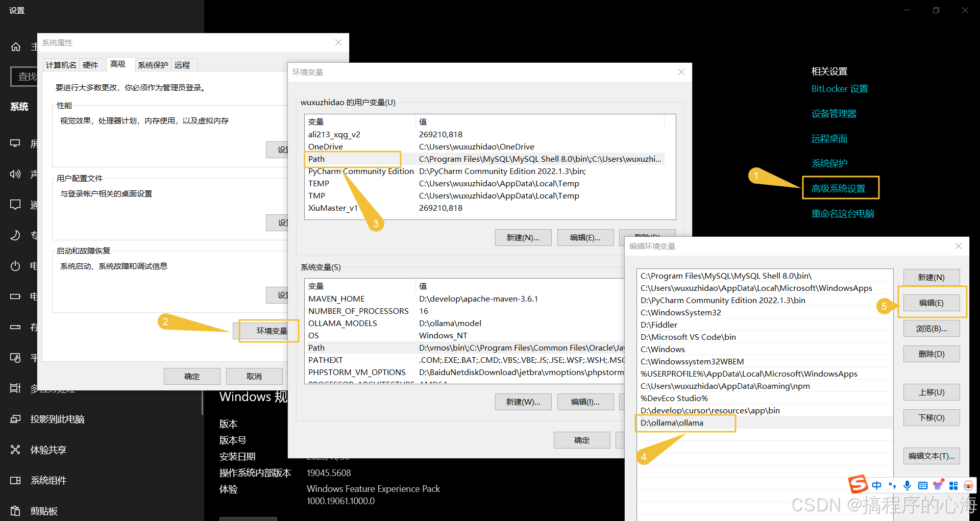The image size is (980, 521).
Task: Click the 浏览(B)... button
Action: click(x=932, y=328)
